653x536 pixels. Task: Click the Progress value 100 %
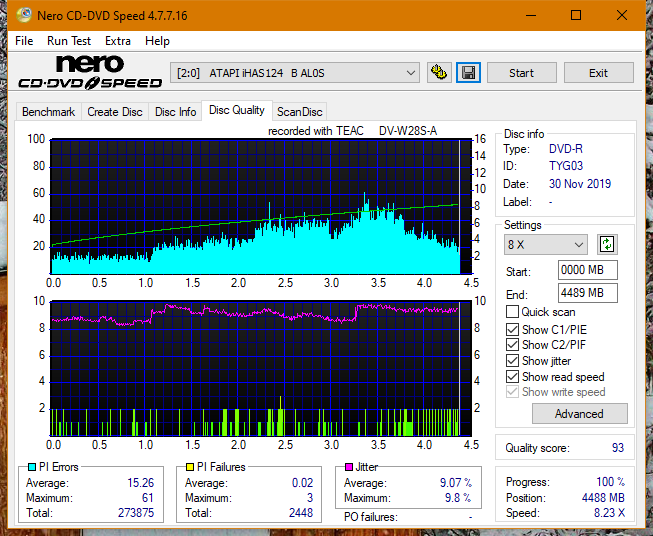[x=611, y=482]
